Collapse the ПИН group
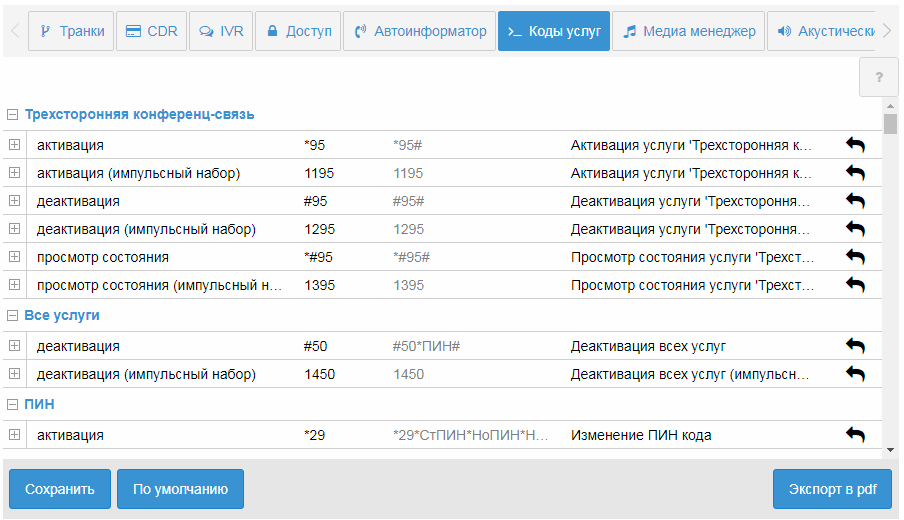The width and height of the screenshot is (904, 520). point(13,404)
